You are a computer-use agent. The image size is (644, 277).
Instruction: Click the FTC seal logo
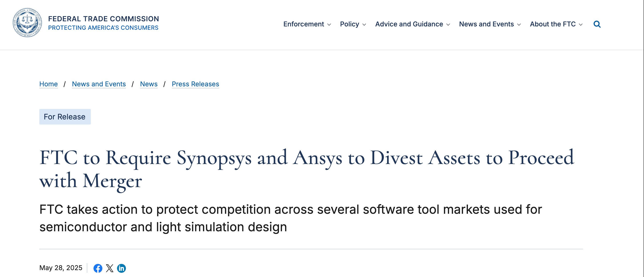pyautogui.click(x=27, y=23)
